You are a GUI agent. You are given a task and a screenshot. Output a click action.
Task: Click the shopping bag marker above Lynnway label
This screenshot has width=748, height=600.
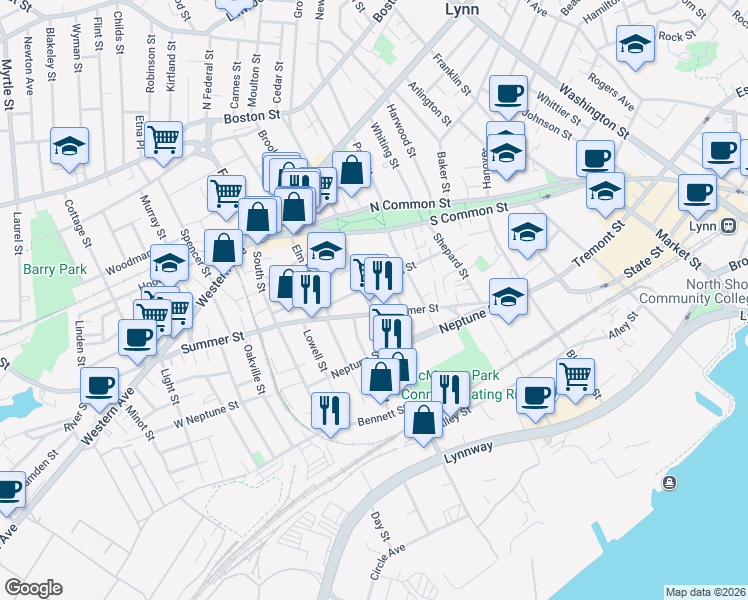pos(423,424)
